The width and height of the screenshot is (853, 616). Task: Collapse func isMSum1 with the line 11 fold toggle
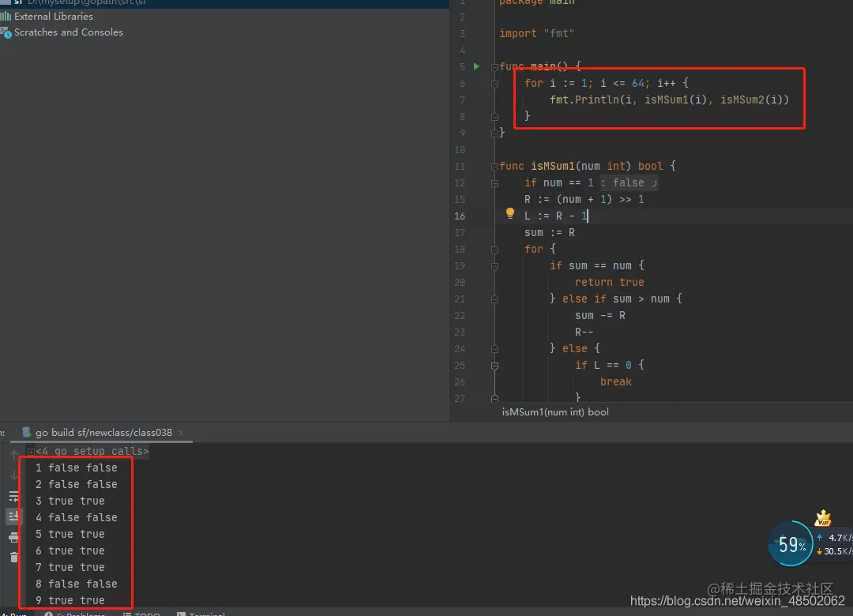click(494, 167)
